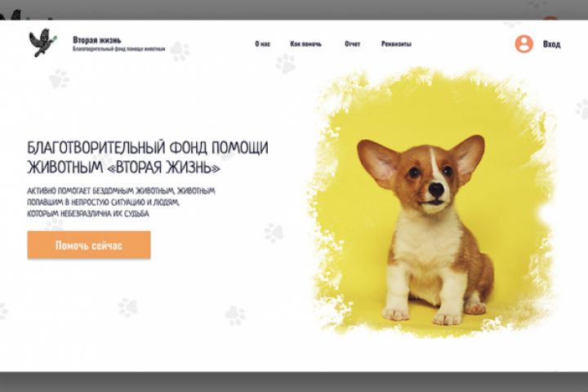Screen dimensions: 588x392
Task: Click the Помочь сейчас button
Action: (x=89, y=245)
